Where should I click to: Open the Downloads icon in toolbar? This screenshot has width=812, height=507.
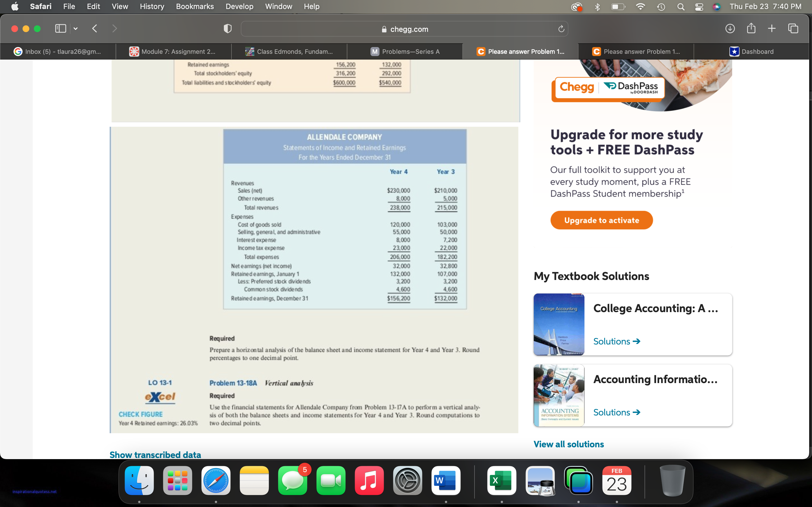click(x=730, y=28)
